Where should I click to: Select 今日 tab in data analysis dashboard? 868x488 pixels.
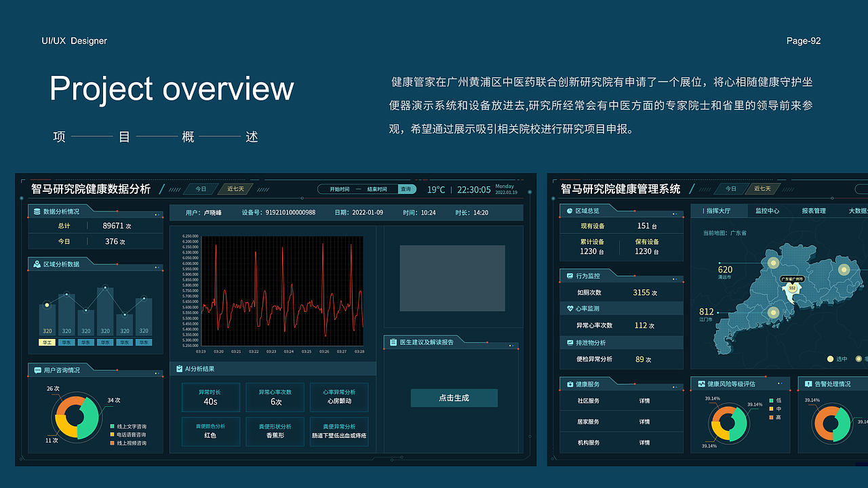pos(201,189)
